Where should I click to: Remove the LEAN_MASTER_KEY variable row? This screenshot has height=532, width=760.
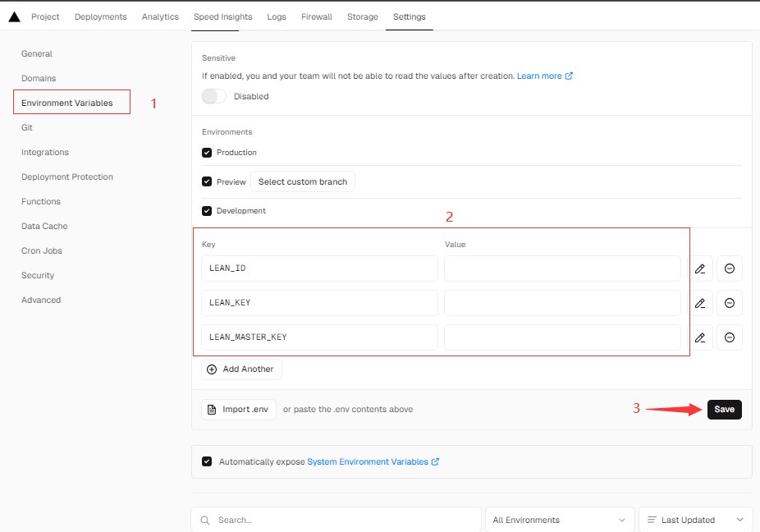tap(730, 337)
